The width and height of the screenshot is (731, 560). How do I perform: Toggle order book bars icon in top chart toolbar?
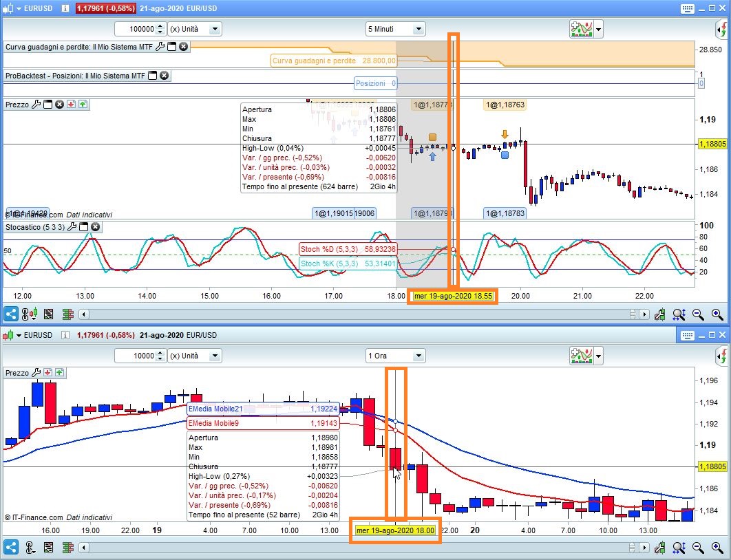tap(68, 314)
